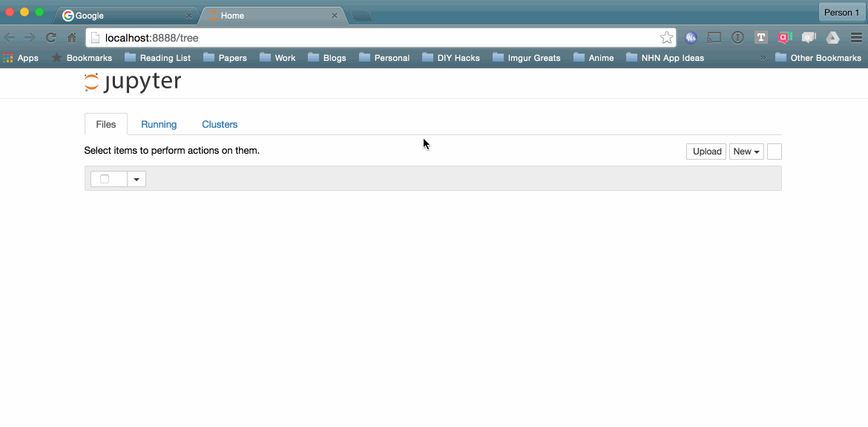Open the Person 1 profile button
Screen dimensions: 868x427
[841, 13]
